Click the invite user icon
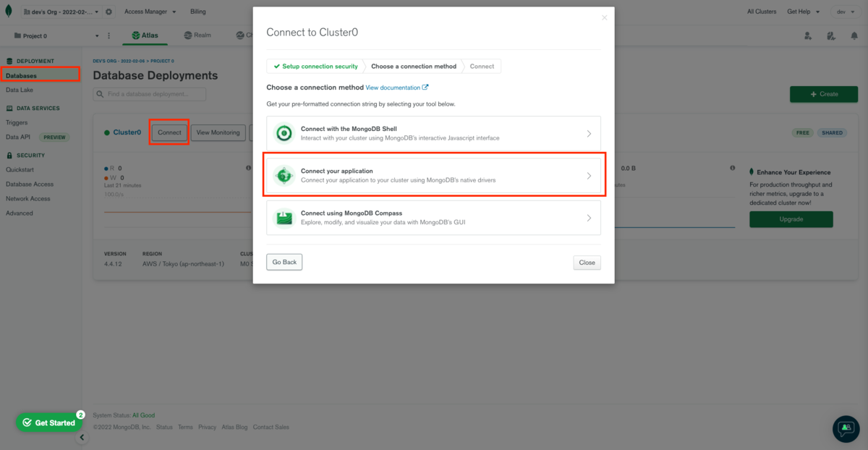The height and width of the screenshot is (450, 868). point(808,35)
